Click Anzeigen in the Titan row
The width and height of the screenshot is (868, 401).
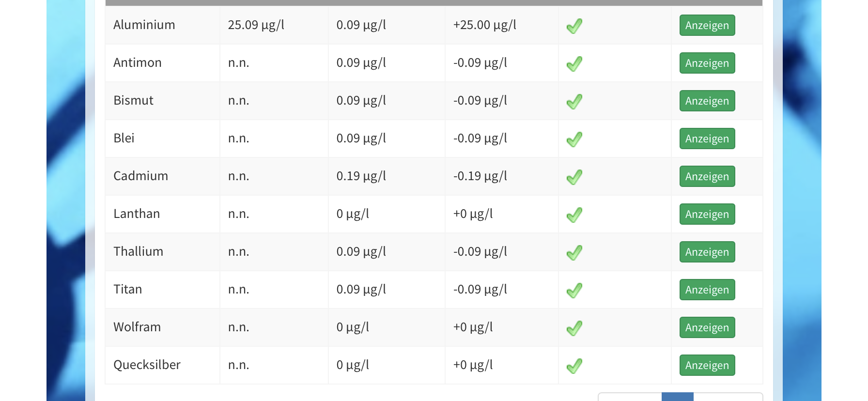click(707, 290)
